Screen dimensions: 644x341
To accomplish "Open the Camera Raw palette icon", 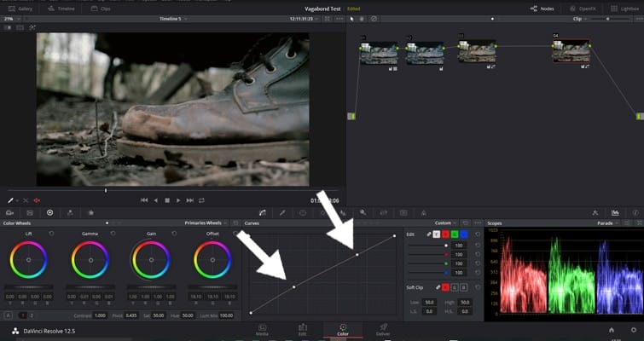I will tap(9, 212).
